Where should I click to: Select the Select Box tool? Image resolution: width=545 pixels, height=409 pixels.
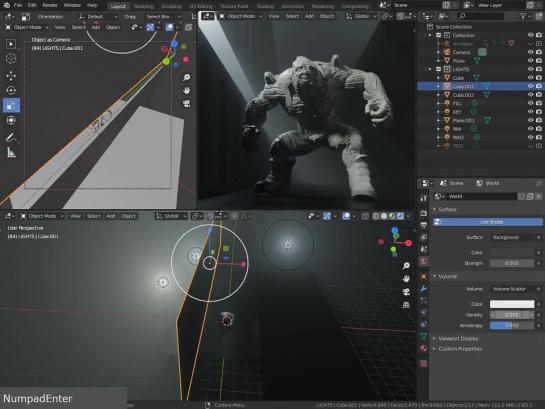11,44
